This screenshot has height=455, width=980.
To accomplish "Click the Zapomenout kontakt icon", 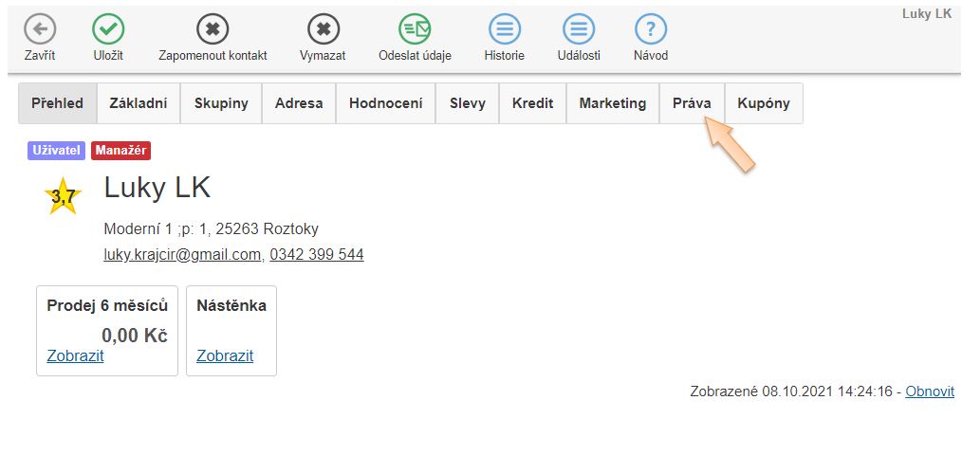I will [x=213, y=29].
